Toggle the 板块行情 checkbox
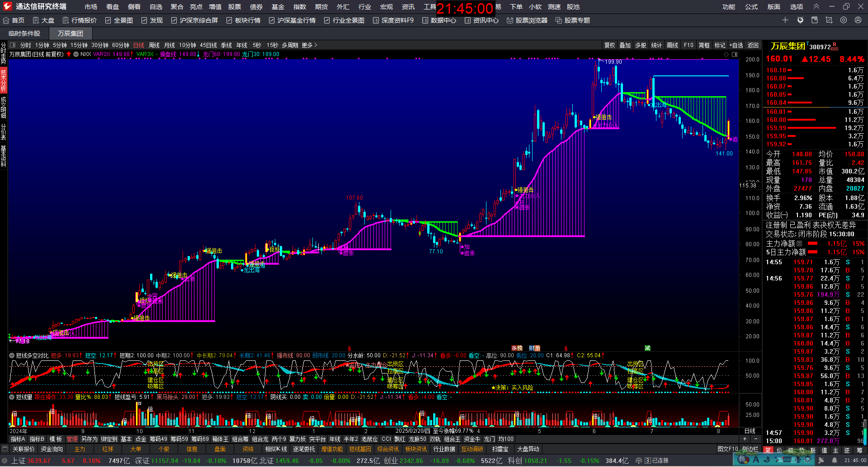 pos(229,20)
